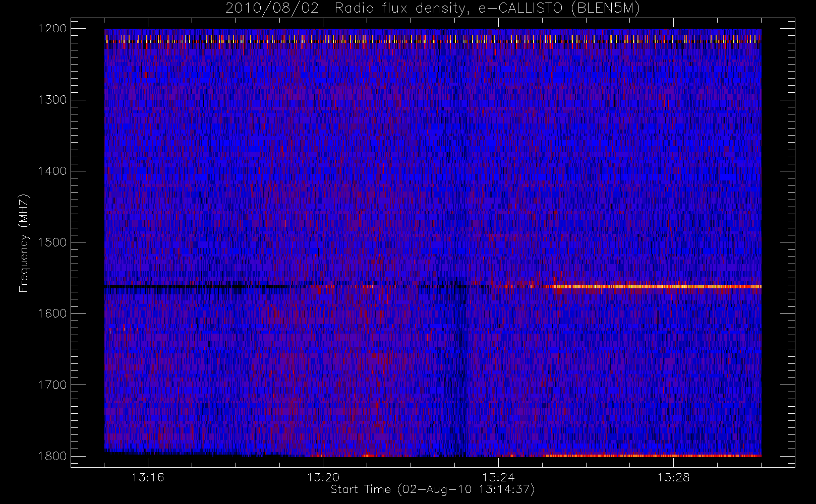The height and width of the screenshot is (504, 816).
Task: Click the 13:20 time tick label
Action: coord(323,477)
